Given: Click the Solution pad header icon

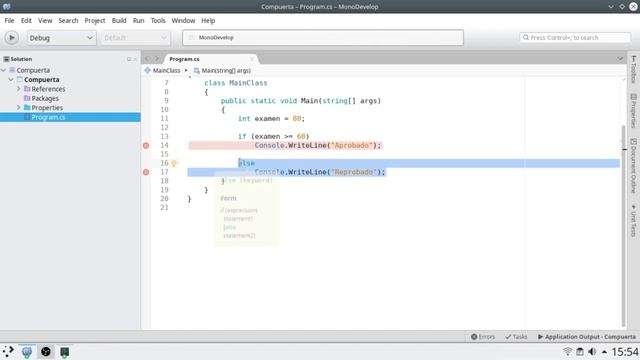Looking at the screenshot, I should 6,59.
